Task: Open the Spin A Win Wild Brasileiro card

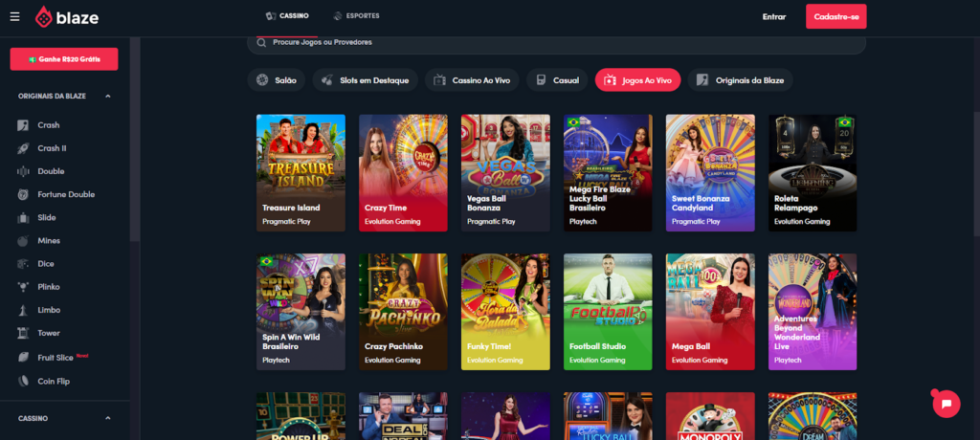Action: coord(301,312)
